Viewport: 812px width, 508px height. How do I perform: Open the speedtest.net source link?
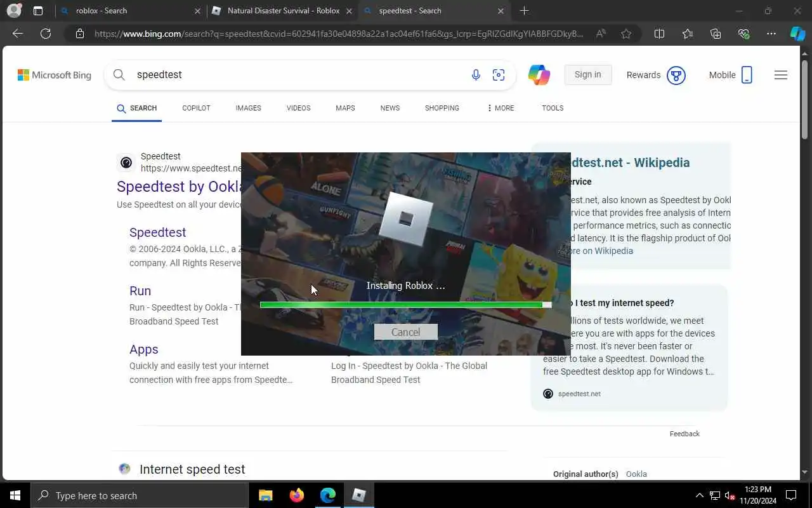click(x=579, y=394)
